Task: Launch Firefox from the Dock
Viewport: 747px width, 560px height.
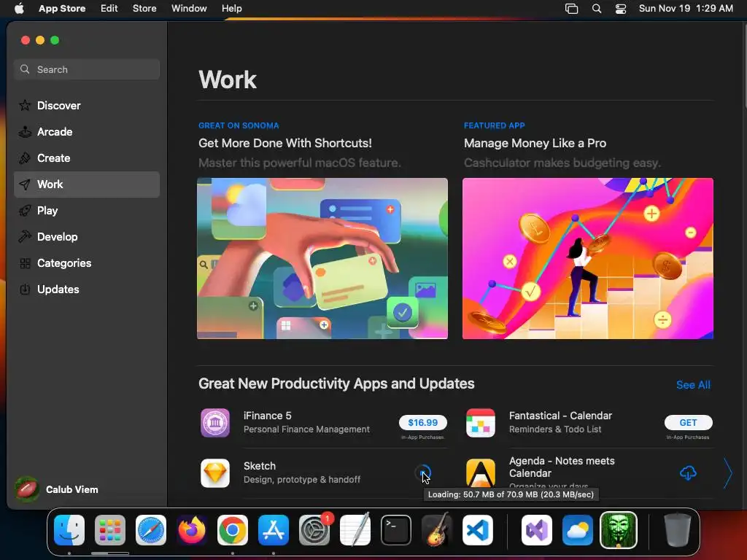Action: (192, 530)
